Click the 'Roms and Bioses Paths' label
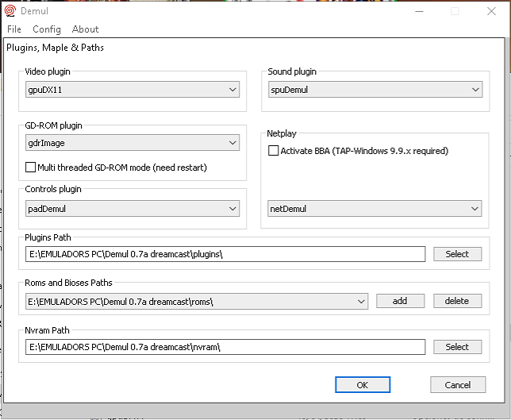511x420 pixels. tap(68, 283)
